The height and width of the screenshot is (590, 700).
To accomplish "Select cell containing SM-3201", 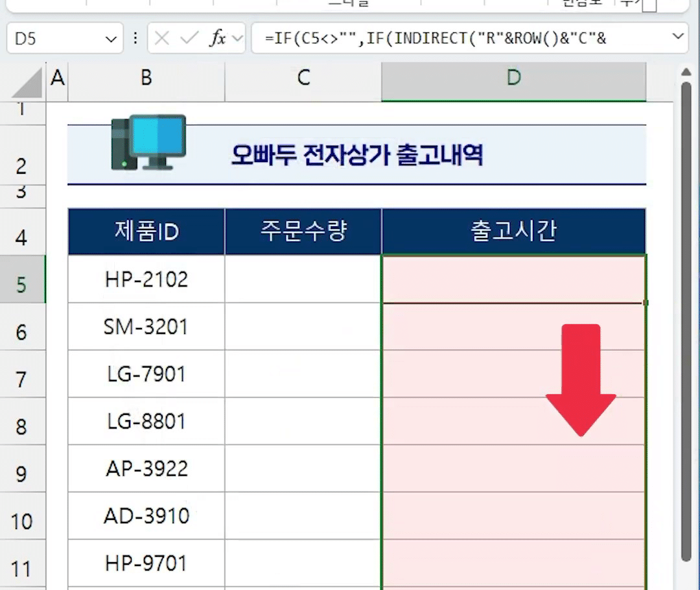I will (x=146, y=327).
